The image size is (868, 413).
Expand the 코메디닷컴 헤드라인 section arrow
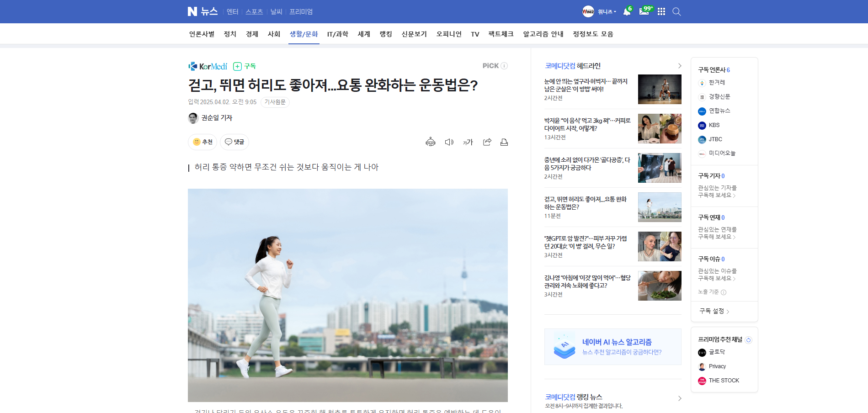pos(679,66)
